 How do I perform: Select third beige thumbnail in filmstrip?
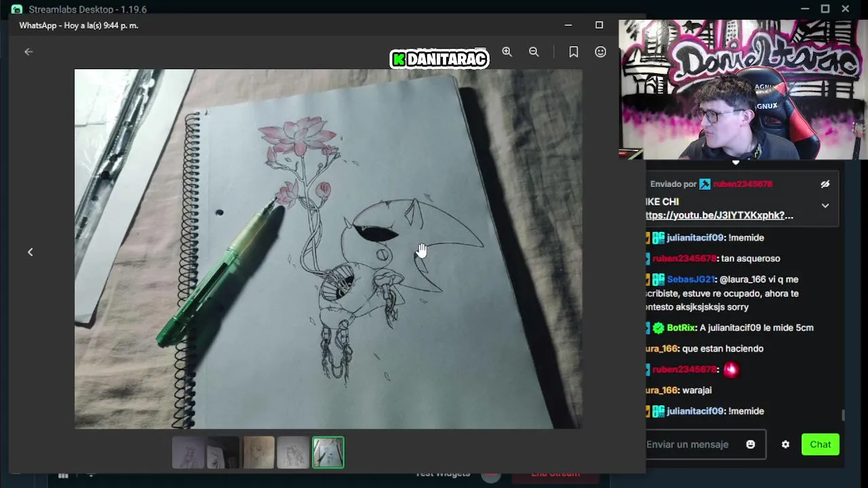258,453
